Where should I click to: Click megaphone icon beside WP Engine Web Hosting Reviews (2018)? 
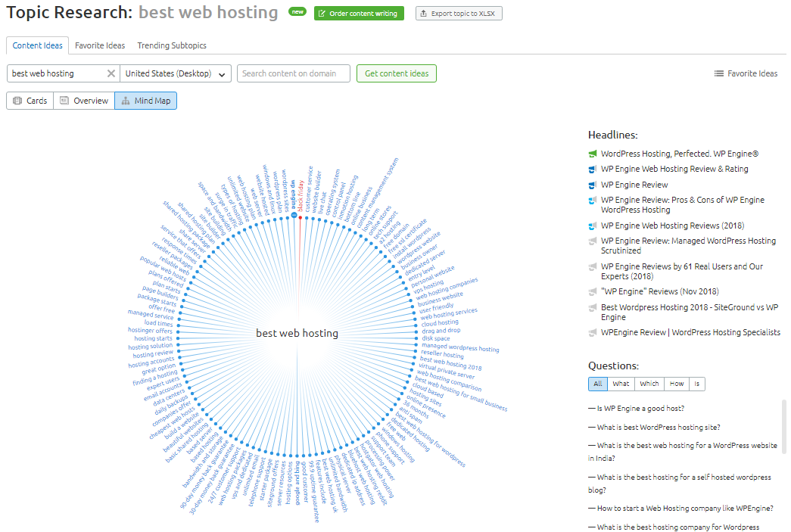(593, 226)
